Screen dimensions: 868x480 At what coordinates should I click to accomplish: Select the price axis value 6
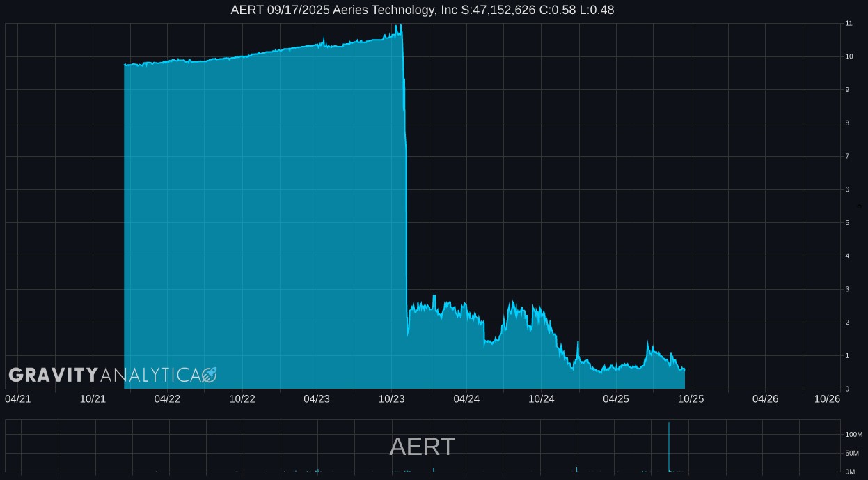point(847,189)
